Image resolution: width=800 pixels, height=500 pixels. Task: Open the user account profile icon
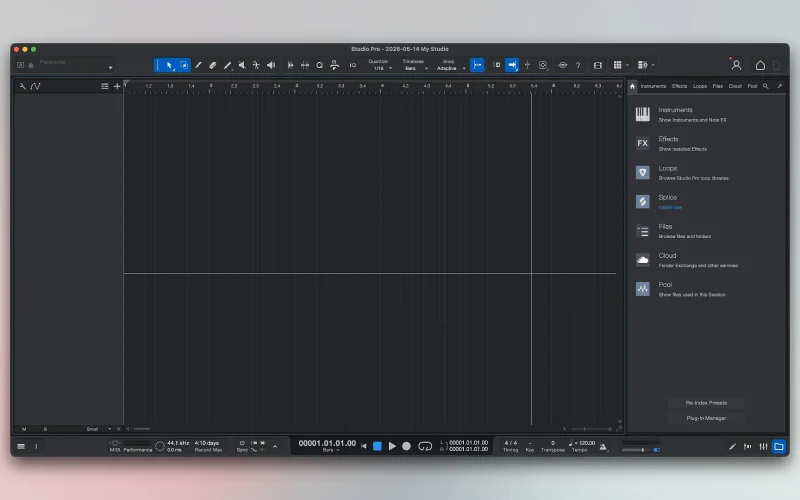(736, 65)
